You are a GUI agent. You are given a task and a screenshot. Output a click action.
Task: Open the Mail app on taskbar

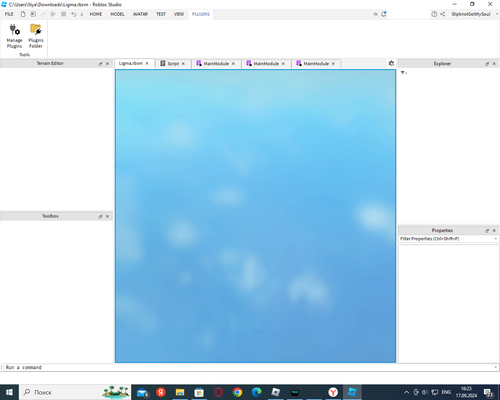pyautogui.click(x=142, y=392)
